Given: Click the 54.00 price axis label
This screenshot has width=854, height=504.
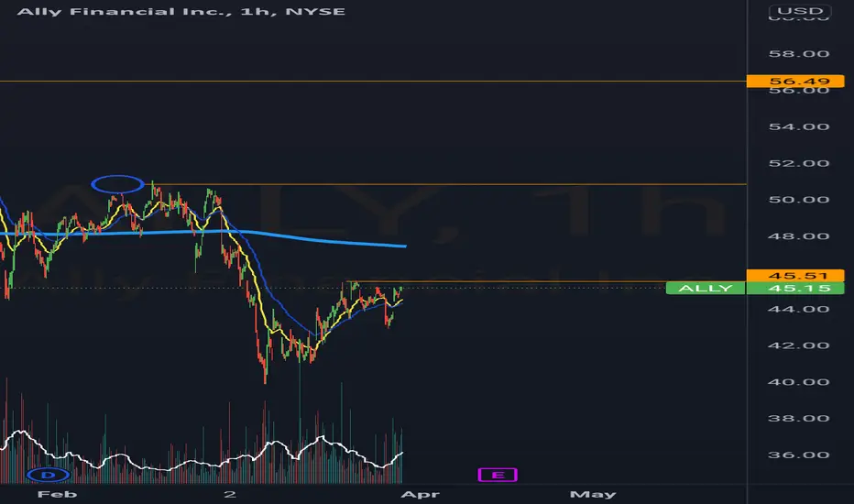Looking at the screenshot, I should tap(798, 126).
